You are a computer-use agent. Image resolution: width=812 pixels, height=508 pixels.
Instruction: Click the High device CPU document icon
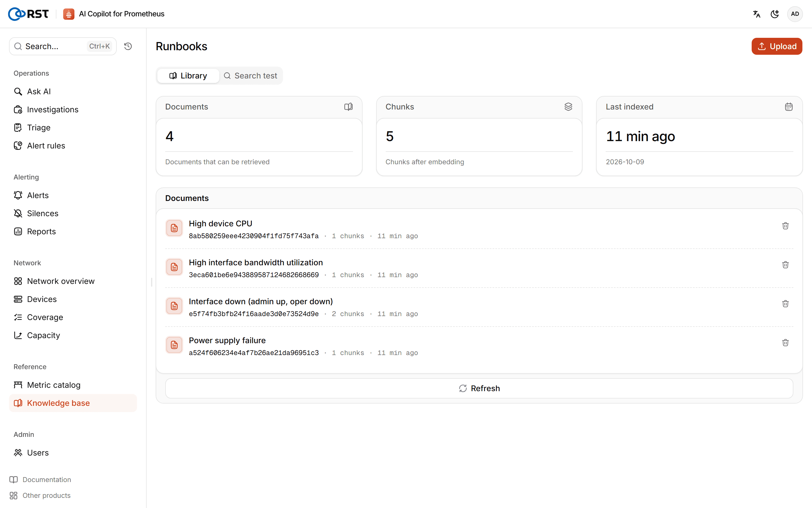tap(174, 228)
